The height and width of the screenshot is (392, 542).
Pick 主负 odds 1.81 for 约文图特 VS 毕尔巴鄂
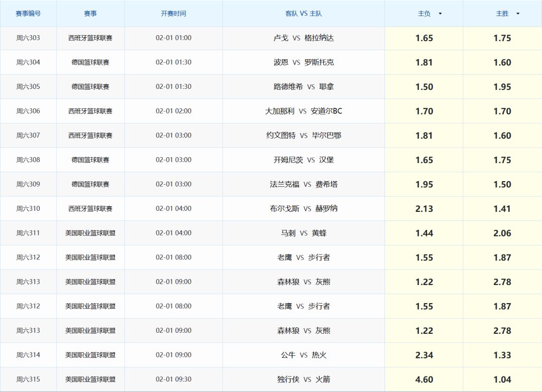(424, 136)
